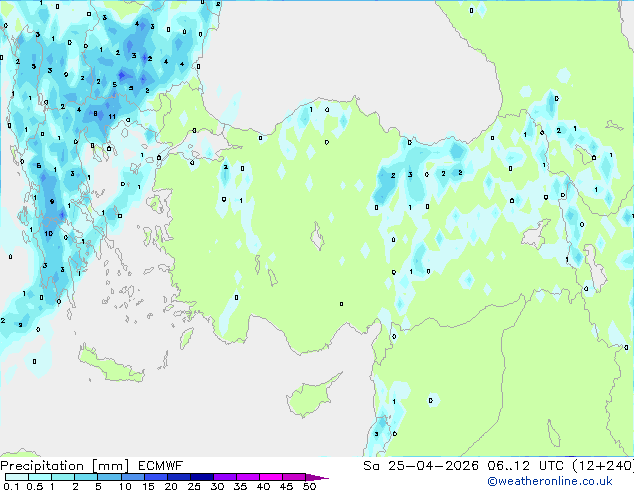The height and width of the screenshot is (490, 634).
Task: Click the date 'Sa 25-04-2026' label
Action: coord(421,466)
